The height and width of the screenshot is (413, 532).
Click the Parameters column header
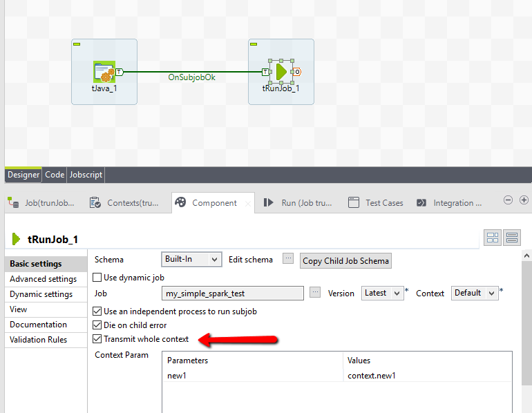tap(253, 361)
